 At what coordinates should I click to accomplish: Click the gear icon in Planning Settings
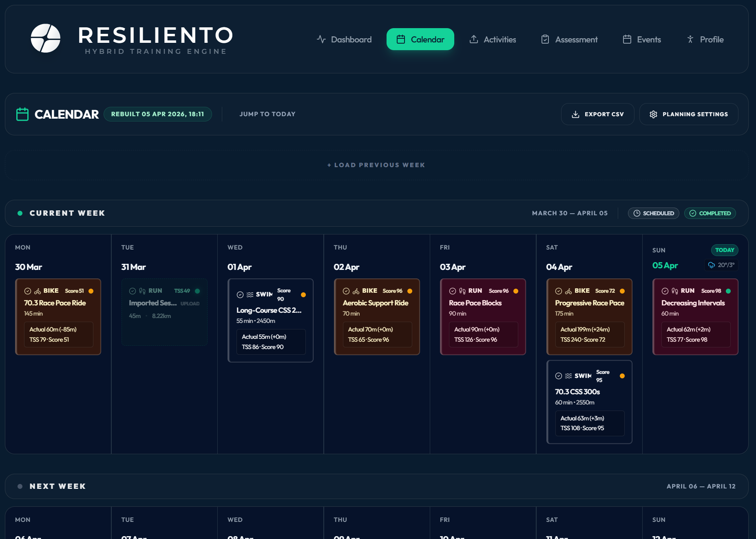click(x=653, y=114)
